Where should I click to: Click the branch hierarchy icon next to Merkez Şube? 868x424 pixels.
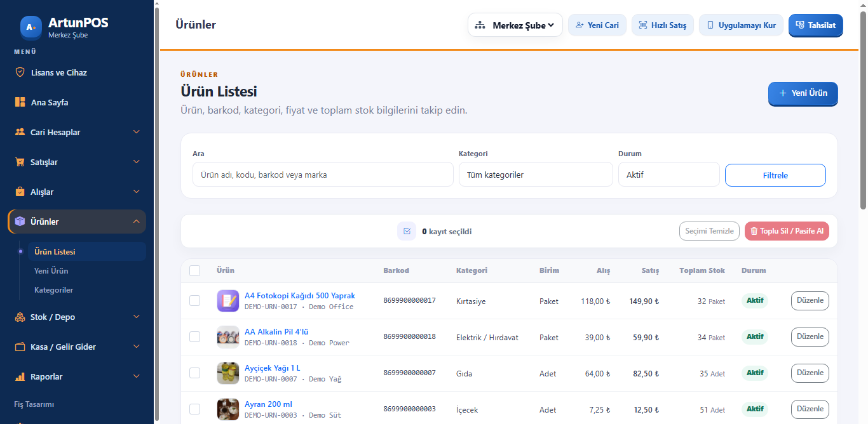point(480,25)
